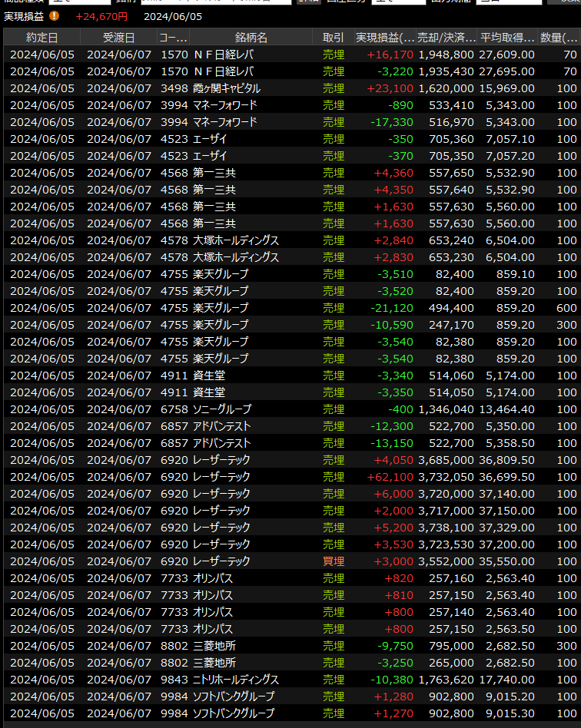Click the 平均取得 column header
This screenshot has height=728, width=581.
(x=507, y=38)
